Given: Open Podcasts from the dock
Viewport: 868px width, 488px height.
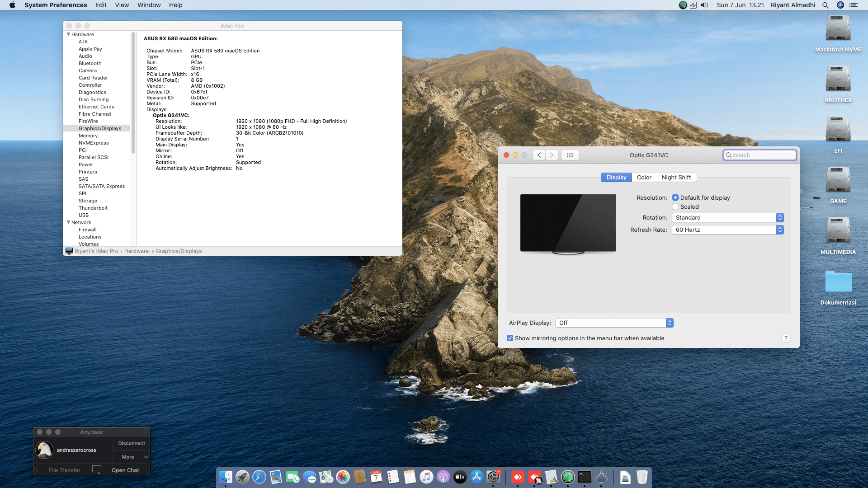Looking at the screenshot, I should (x=443, y=477).
